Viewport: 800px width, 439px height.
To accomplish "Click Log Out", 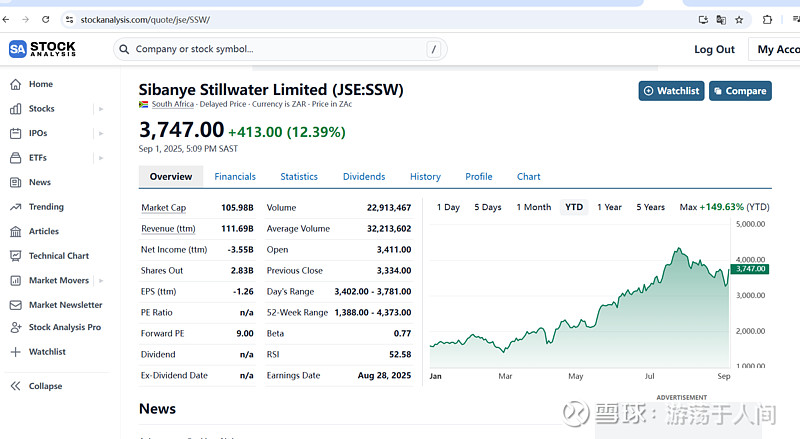I will (714, 50).
